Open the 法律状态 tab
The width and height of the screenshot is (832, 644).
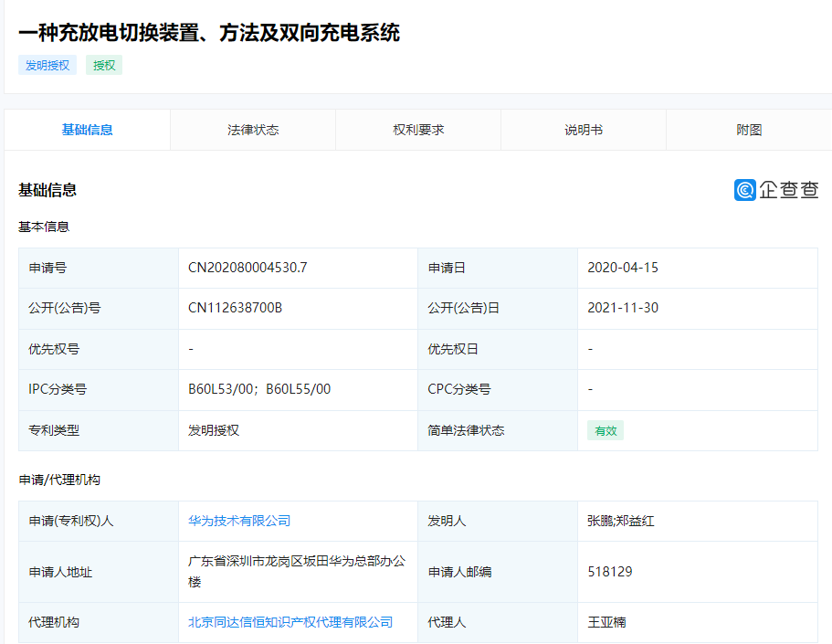click(x=253, y=130)
